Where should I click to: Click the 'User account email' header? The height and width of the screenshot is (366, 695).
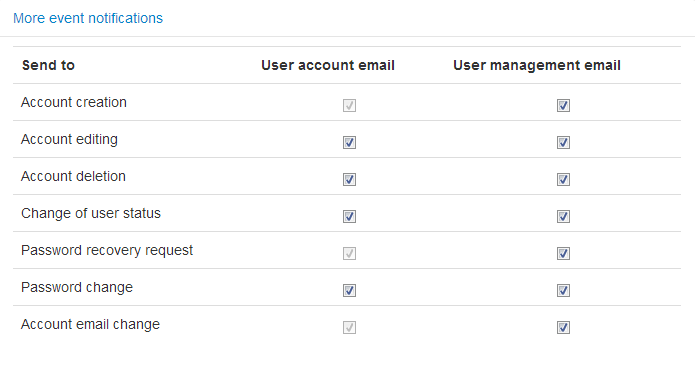[328, 65]
